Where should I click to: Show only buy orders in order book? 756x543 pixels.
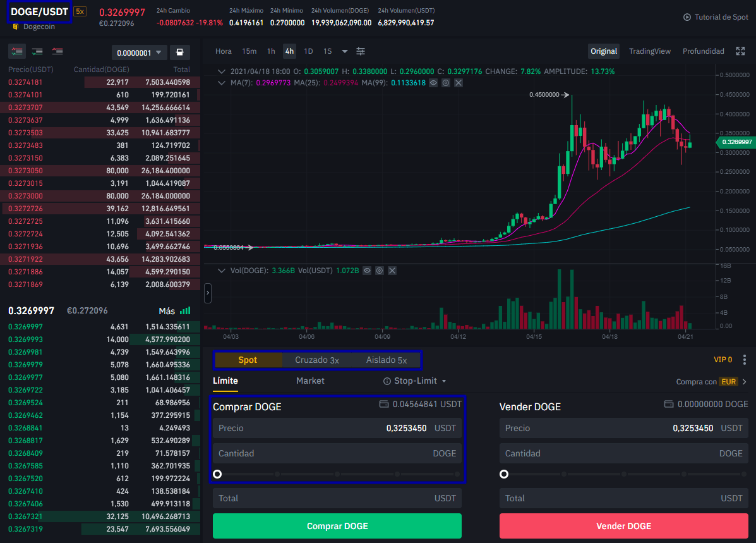tap(37, 51)
